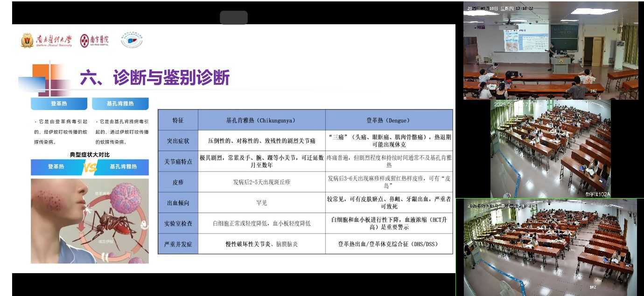The height and width of the screenshot is (296, 644).
Task: Click the gray pill handle at top
Action: 233,18
